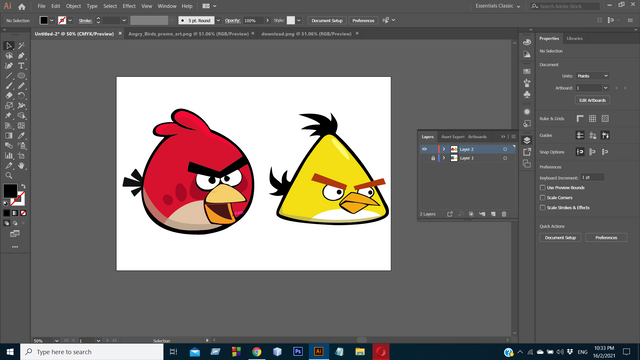Click the Stroke swatch in control bar

[62, 20]
